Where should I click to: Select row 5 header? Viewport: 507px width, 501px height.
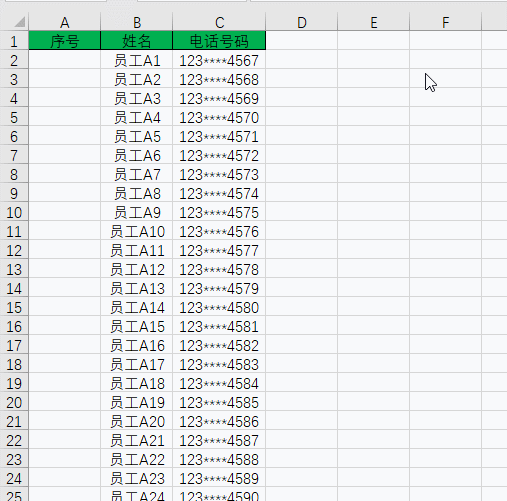tap(14, 117)
